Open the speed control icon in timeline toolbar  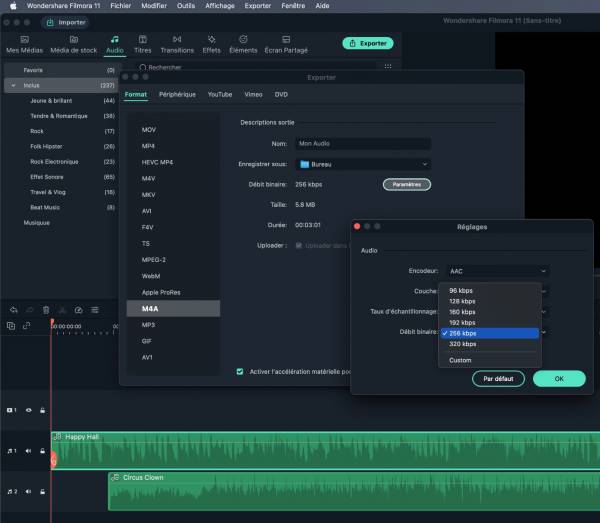coord(78,309)
